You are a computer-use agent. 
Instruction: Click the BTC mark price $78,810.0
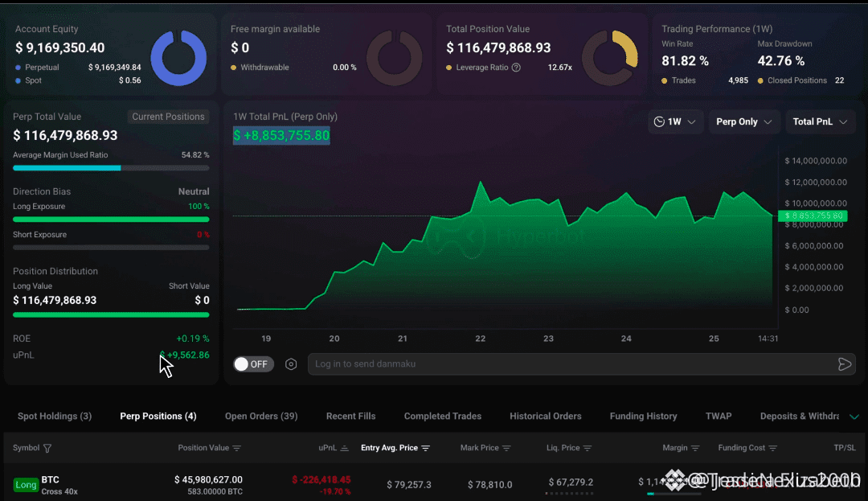coord(490,485)
